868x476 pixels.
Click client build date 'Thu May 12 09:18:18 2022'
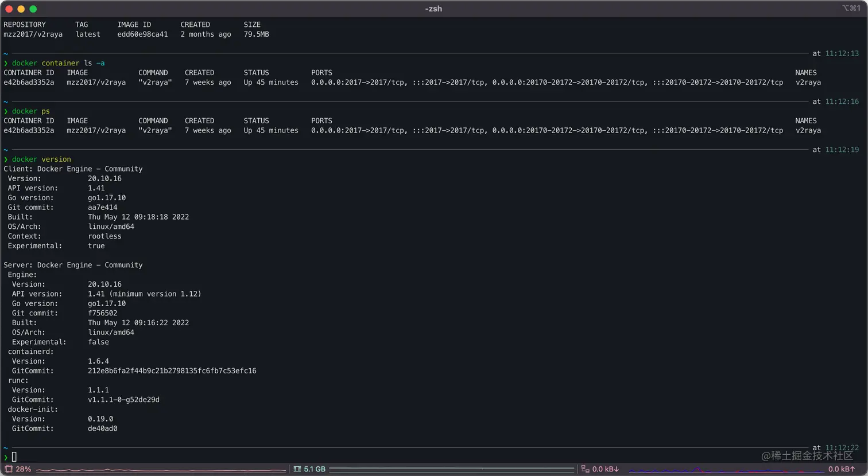(x=138, y=217)
